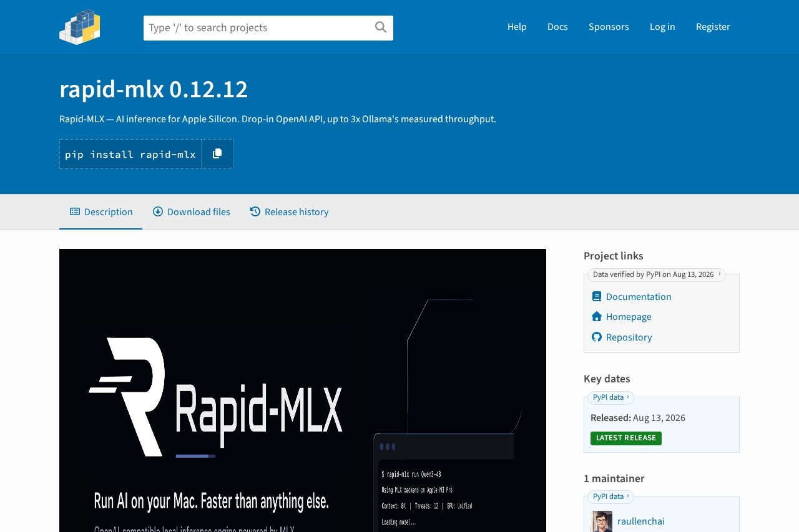Open the Rapid-MLX banner image
Screen dimensions: 799x532
coord(303,390)
